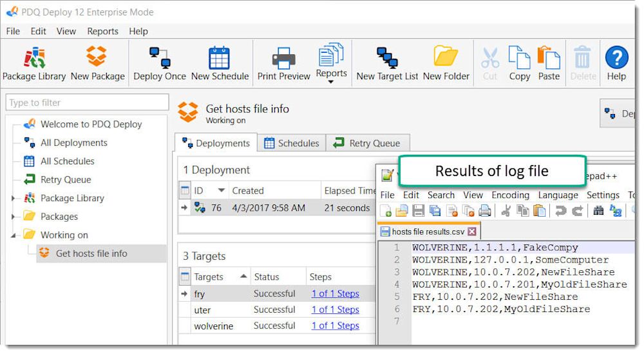
Task: Open the Package Library toolbar button
Action: coord(34,64)
